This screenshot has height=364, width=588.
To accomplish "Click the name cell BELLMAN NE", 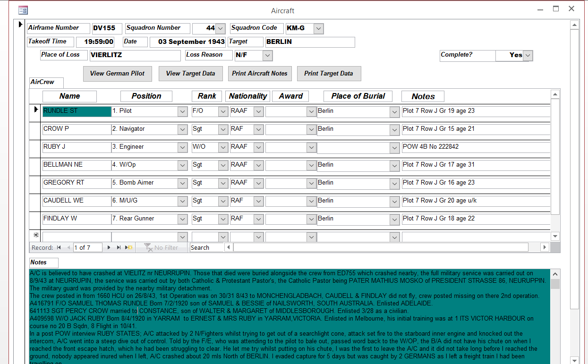I will 77,165.
